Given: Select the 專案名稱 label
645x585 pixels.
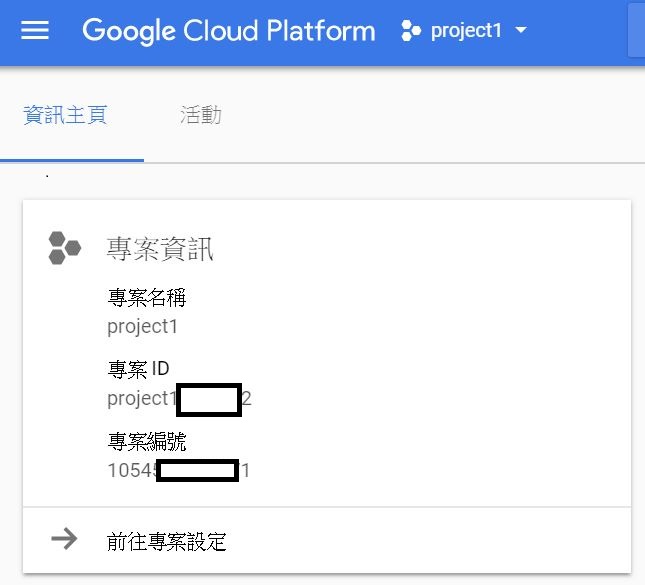Looking at the screenshot, I should coord(147,297).
